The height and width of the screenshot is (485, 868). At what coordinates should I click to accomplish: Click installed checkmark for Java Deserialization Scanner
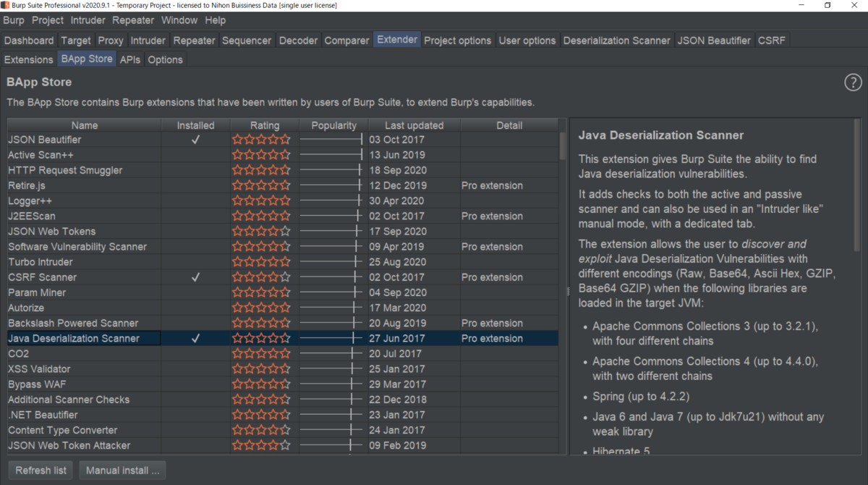(195, 339)
